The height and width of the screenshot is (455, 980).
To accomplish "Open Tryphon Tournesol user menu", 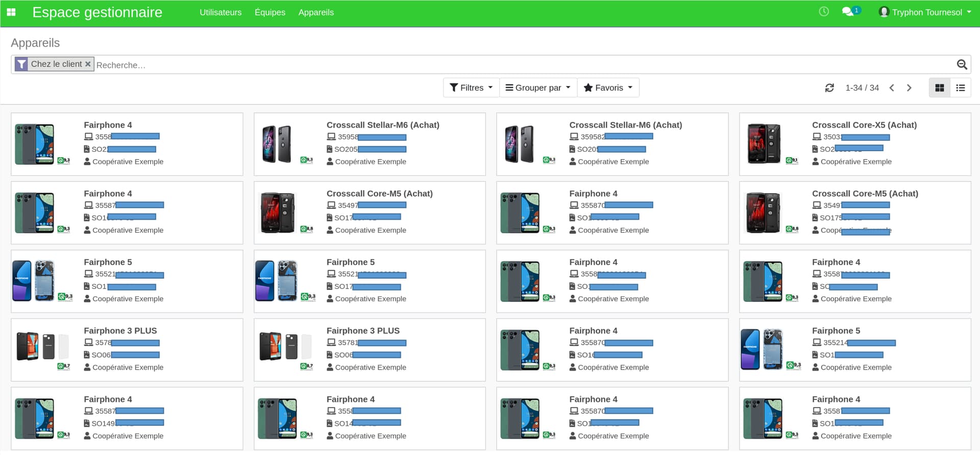I will [925, 12].
